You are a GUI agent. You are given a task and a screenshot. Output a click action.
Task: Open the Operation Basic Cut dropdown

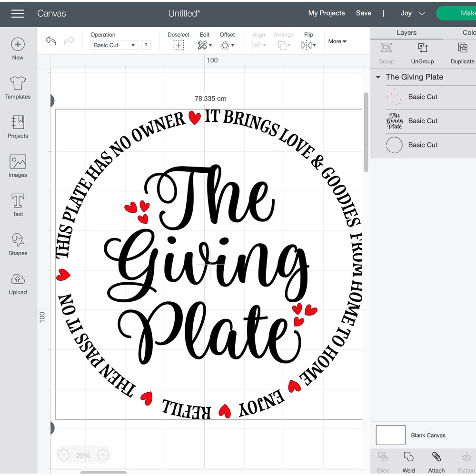114,45
